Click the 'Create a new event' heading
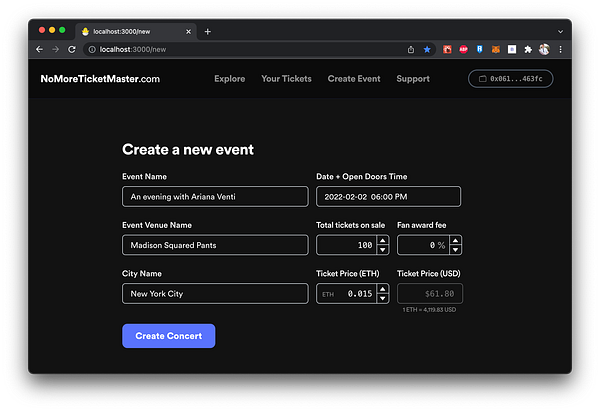The height and width of the screenshot is (411, 600). point(188,150)
